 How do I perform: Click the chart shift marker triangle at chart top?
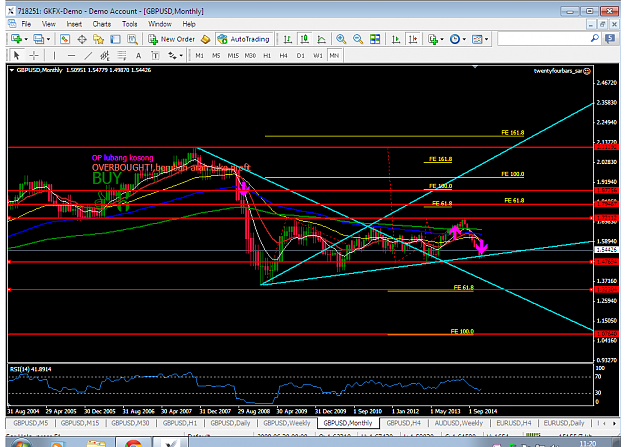pos(475,67)
